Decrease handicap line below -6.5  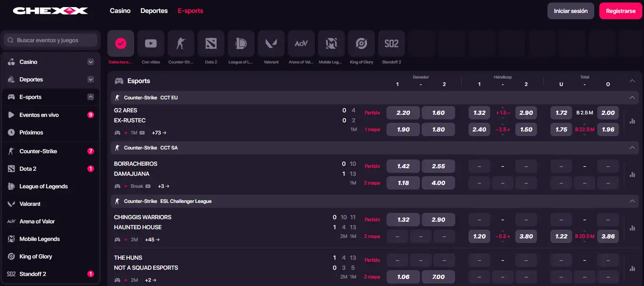click(x=503, y=241)
